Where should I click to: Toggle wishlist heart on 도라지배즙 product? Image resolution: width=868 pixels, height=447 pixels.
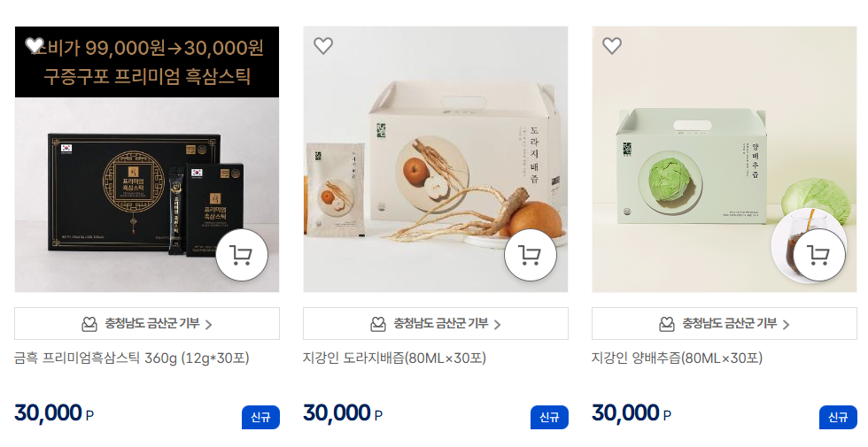coord(323,45)
